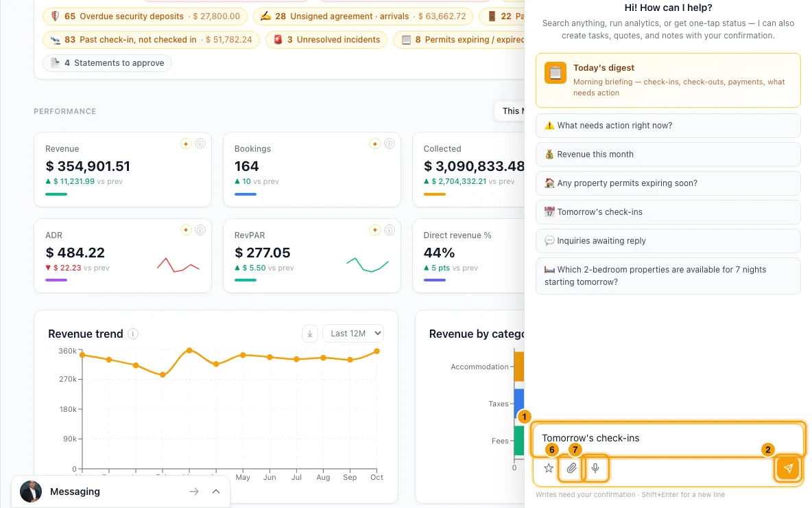812x508 pixels.
Task: Click the microphone voice input icon
Action: (595, 468)
